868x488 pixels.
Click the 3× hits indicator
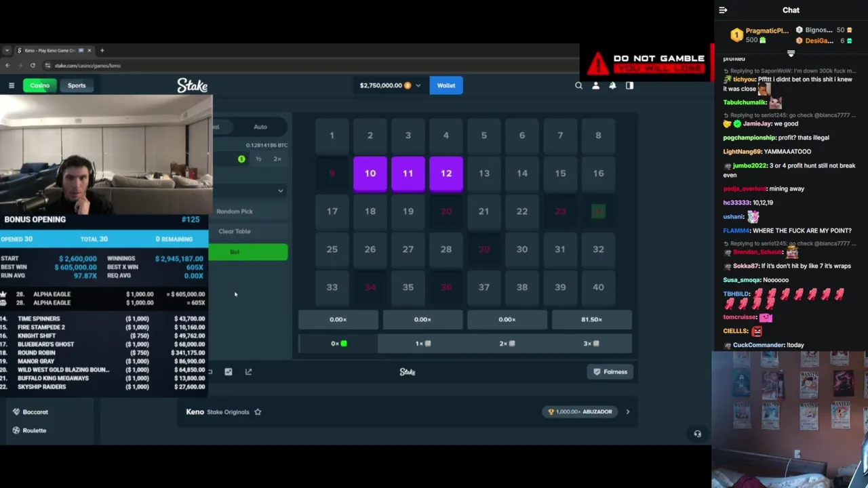pos(591,344)
